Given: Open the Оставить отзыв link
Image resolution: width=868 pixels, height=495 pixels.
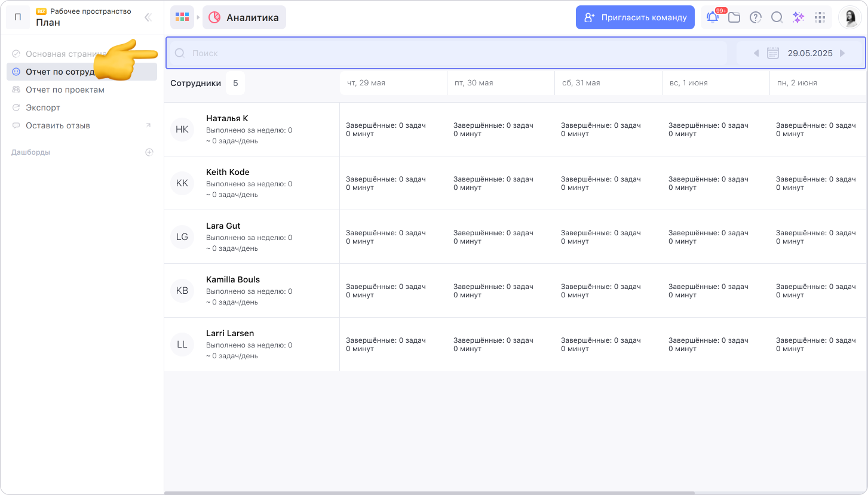Looking at the screenshot, I should tap(58, 125).
